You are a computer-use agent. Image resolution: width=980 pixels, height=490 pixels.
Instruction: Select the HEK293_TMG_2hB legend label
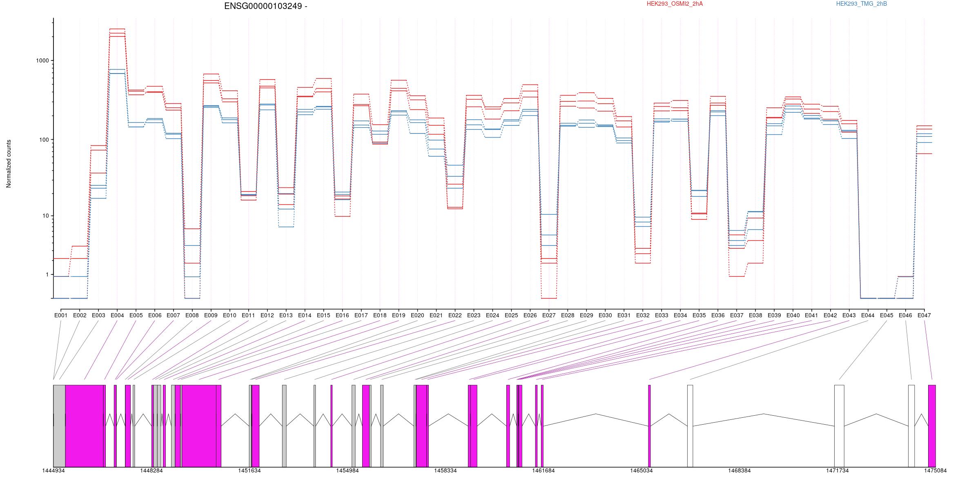pyautogui.click(x=861, y=4)
